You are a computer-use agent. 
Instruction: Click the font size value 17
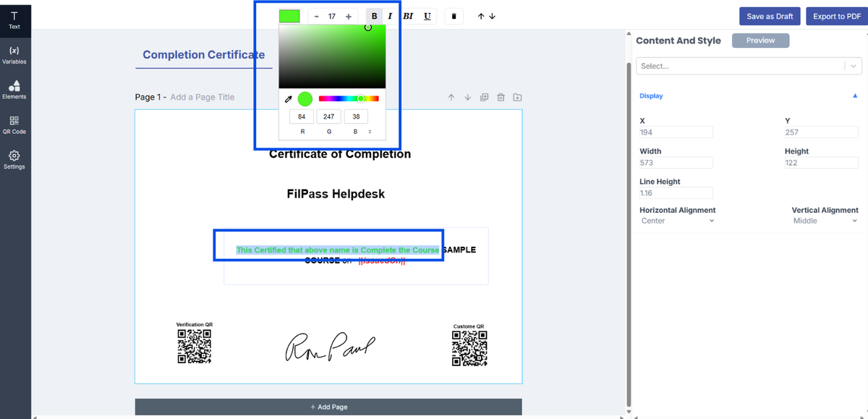point(332,16)
